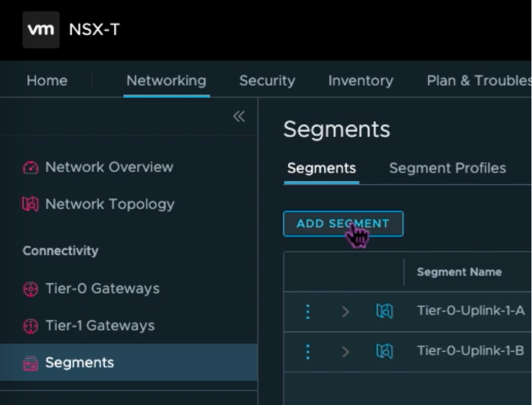Expand the Tier-0-Uplink-1-B segment row
The width and height of the screenshot is (532, 405).
click(x=345, y=351)
